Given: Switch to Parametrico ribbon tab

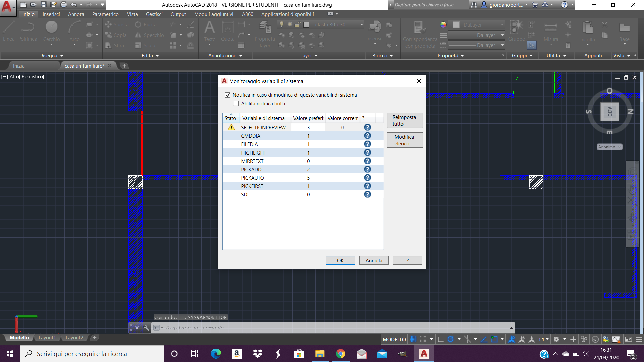Looking at the screenshot, I should coord(105,14).
